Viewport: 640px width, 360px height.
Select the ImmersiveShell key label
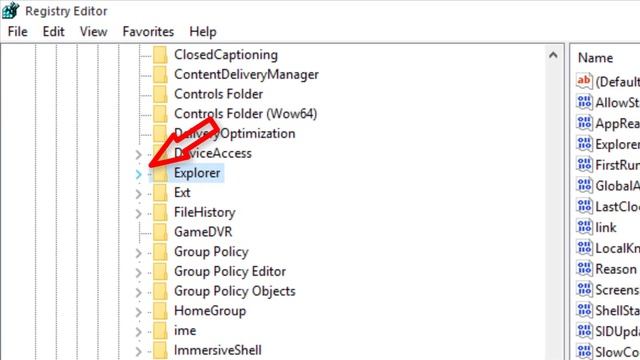[x=218, y=350]
